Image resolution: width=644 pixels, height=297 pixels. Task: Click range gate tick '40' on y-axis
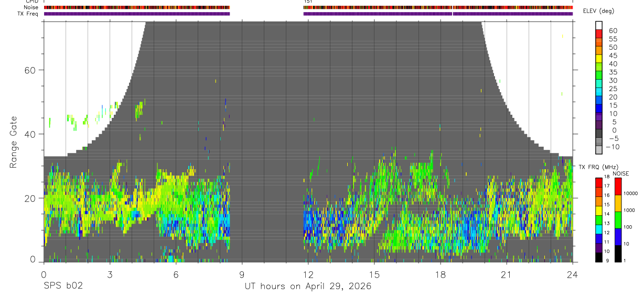(31, 134)
